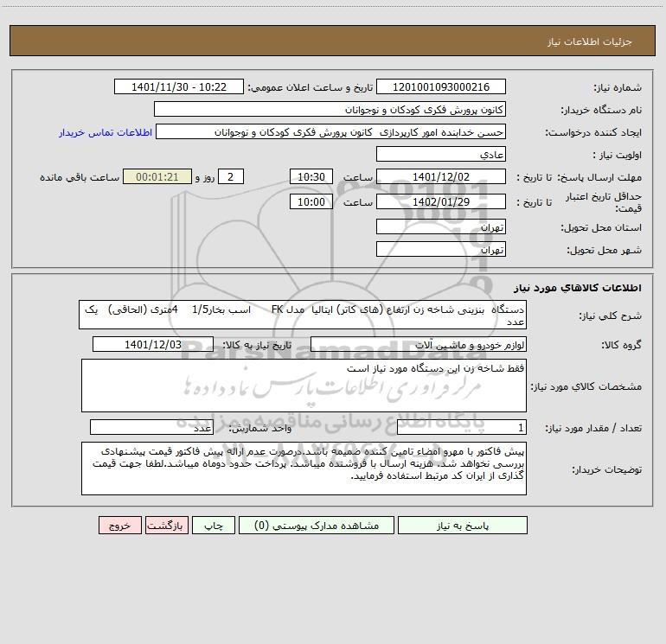Image resolution: width=666 pixels, height=644 pixels.
Task: Click the 'بازگشت' back button
Action: 166,526
